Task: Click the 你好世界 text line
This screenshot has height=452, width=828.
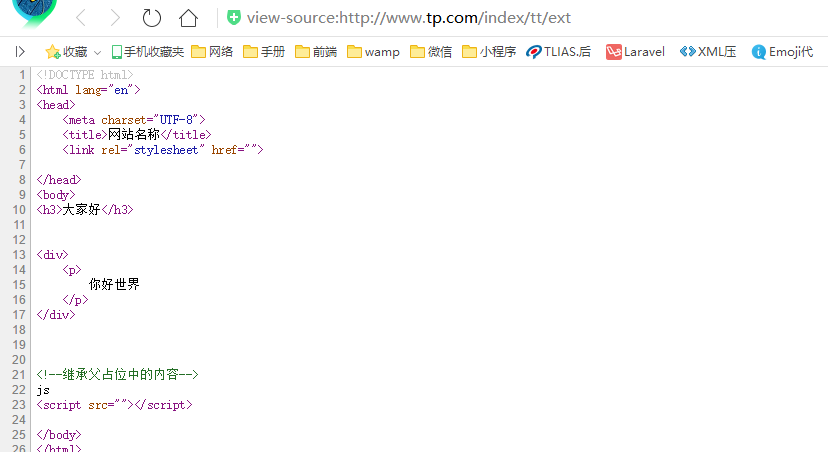Action: (114, 285)
